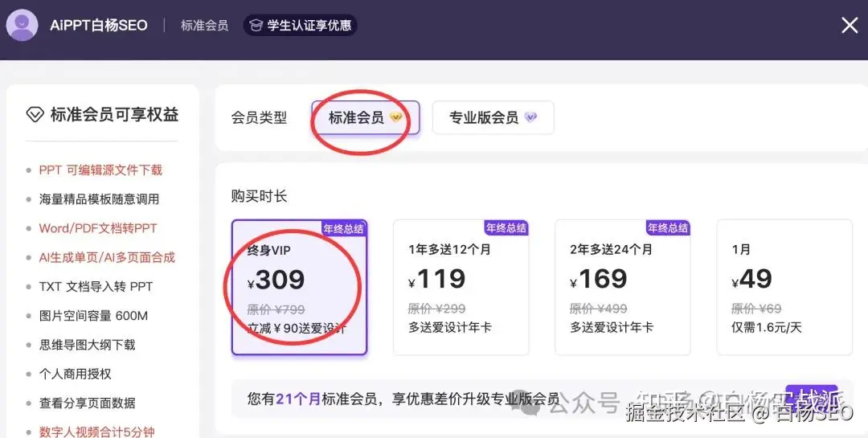Screen dimensions: 868x438
Task: Choose the 终身VIP ¥309 plan
Action: click(x=300, y=287)
